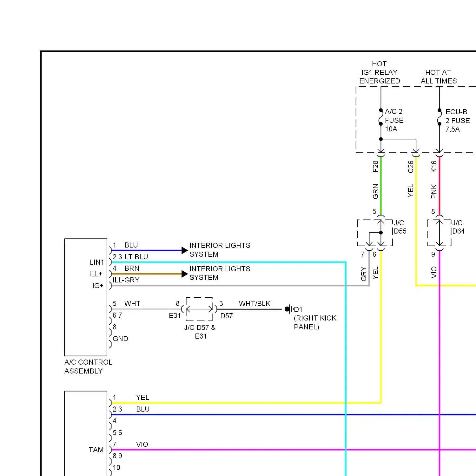Click the 'IG1 RELAY' text
Screen dimensions: 476x476
click(379, 72)
